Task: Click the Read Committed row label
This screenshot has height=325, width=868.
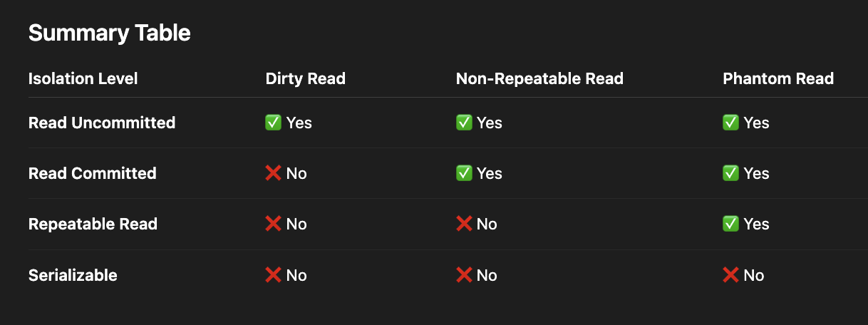Action: [x=93, y=173]
